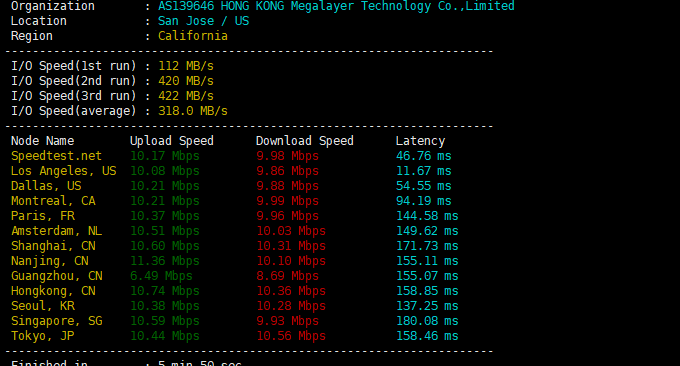The height and width of the screenshot is (366, 680).
Task: Click the Paris, FR node name
Action: (42, 216)
